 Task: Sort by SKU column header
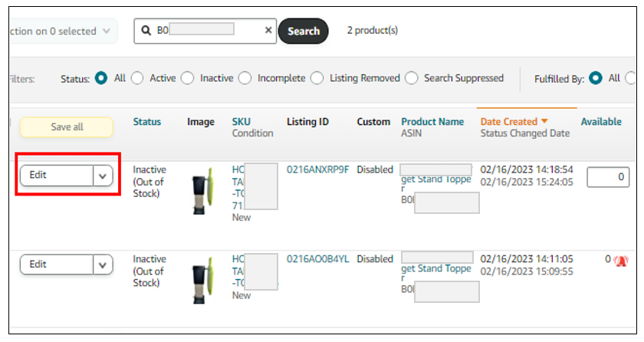pyautogui.click(x=242, y=121)
